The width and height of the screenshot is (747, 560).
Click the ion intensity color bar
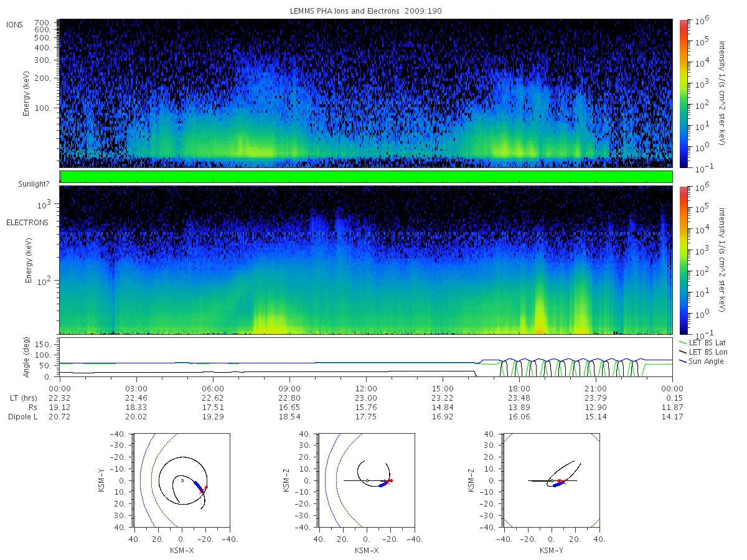coord(683,93)
